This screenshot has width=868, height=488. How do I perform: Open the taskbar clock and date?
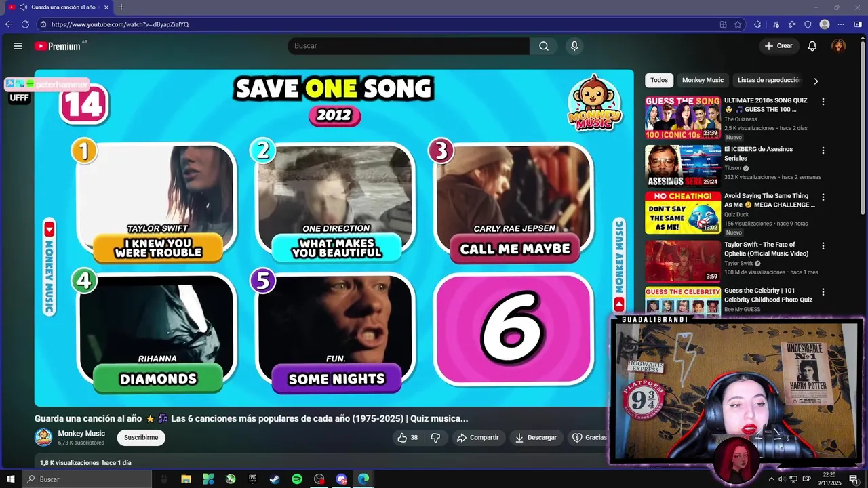point(829,479)
